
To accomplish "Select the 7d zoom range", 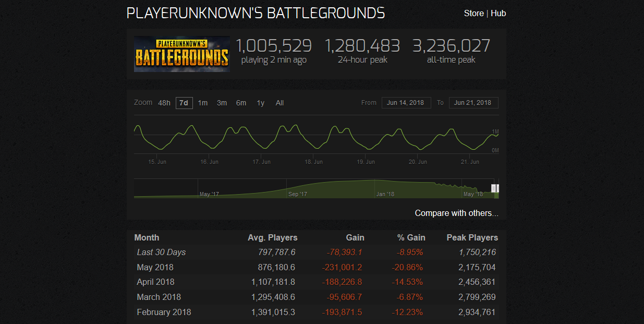I will (184, 103).
